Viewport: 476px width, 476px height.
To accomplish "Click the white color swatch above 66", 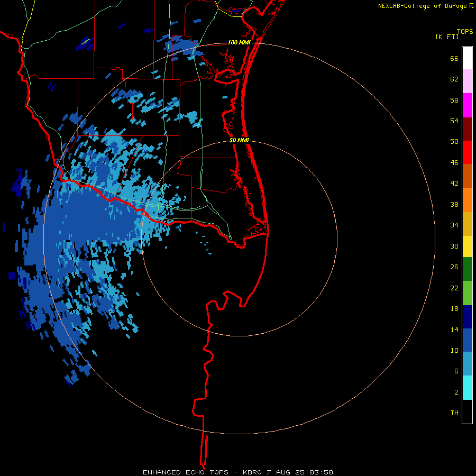I will click(x=467, y=58).
